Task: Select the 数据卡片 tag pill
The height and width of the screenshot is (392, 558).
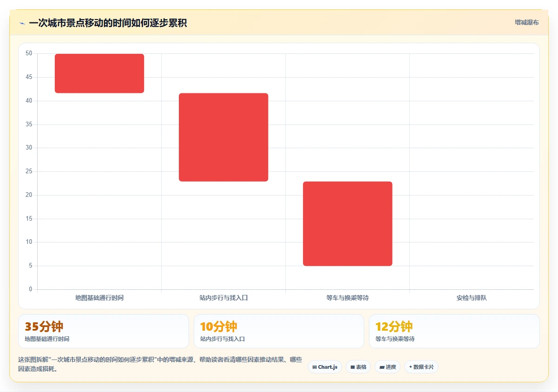Action: click(421, 367)
